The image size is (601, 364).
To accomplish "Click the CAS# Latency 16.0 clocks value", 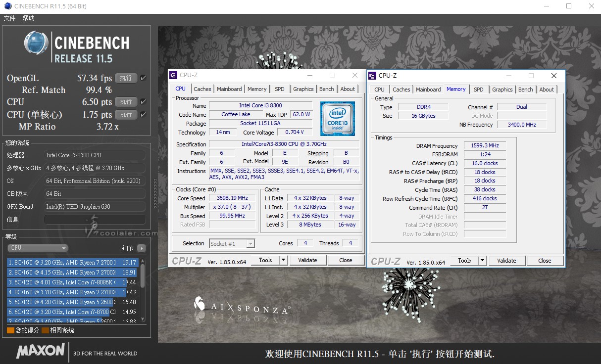I will pyautogui.click(x=485, y=163).
